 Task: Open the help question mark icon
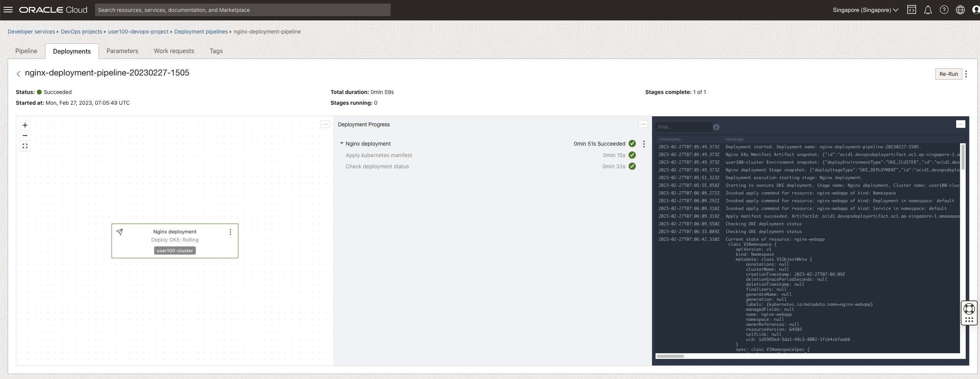pos(944,10)
